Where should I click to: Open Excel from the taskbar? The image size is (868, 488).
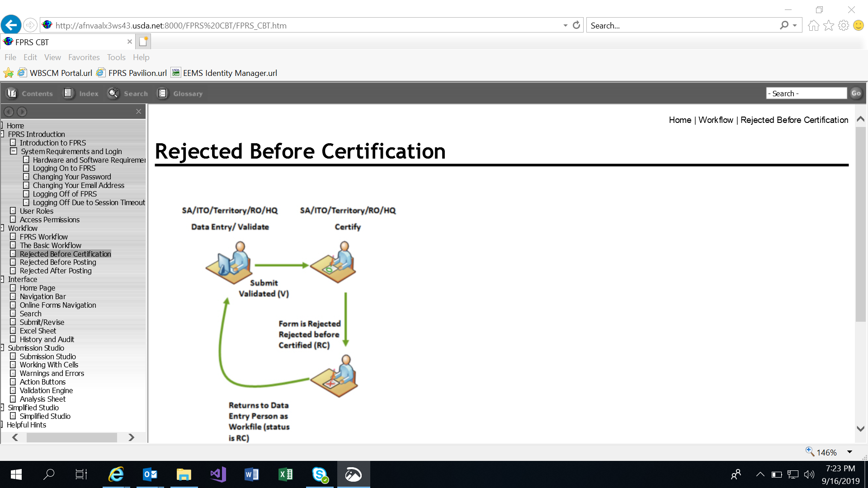click(286, 474)
